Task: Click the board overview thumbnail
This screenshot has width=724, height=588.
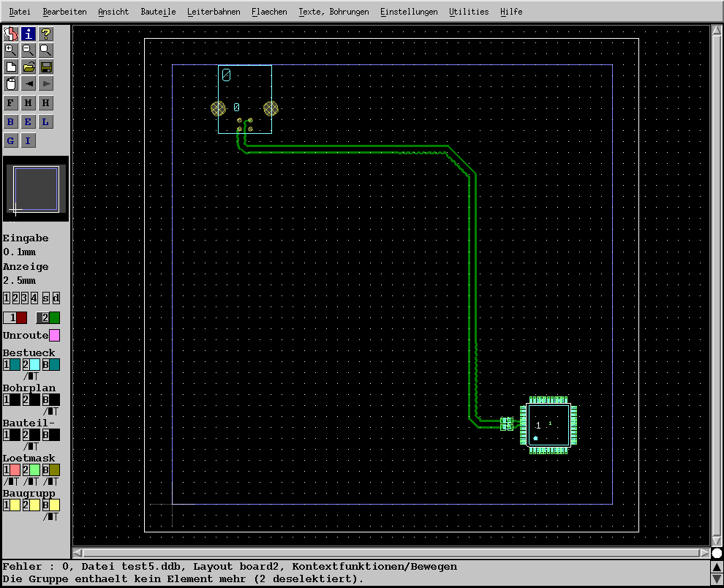Action: [x=36, y=189]
